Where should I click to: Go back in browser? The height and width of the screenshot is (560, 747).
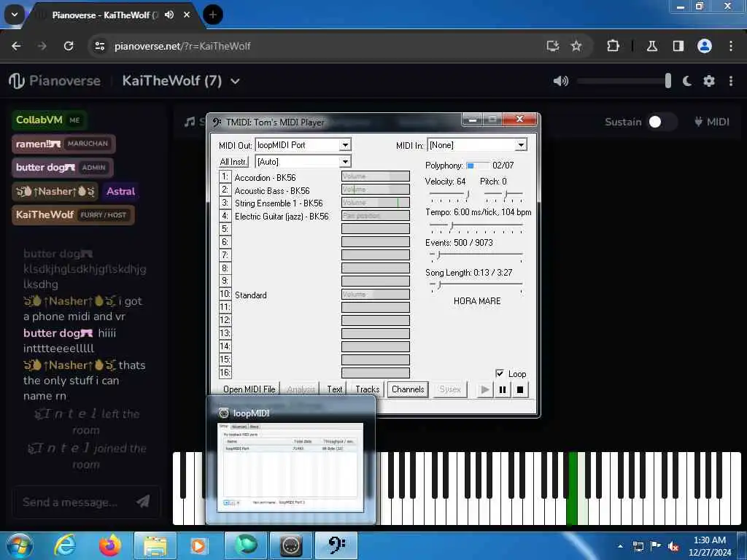(x=16, y=46)
